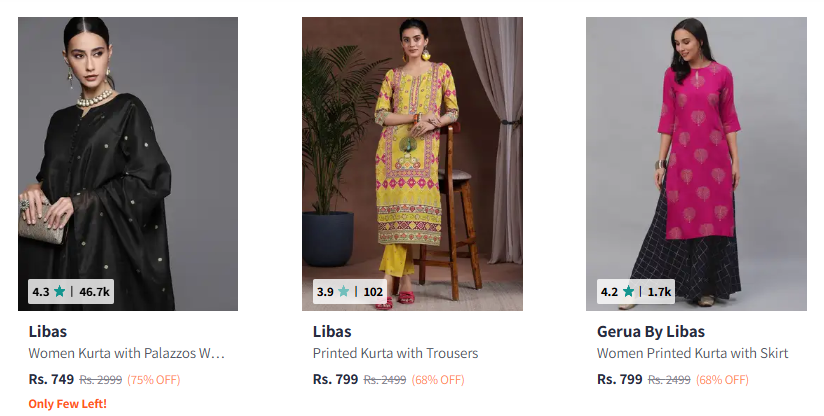Viewport: 824px width, 416px height.
Task: Click the star icon beside 4.3 rating
Action: point(60,292)
